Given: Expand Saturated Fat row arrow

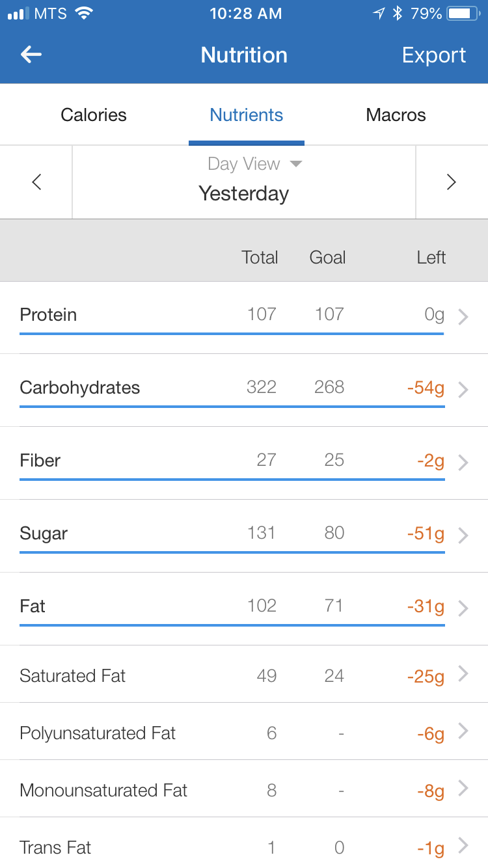Looking at the screenshot, I should (x=463, y=673).
